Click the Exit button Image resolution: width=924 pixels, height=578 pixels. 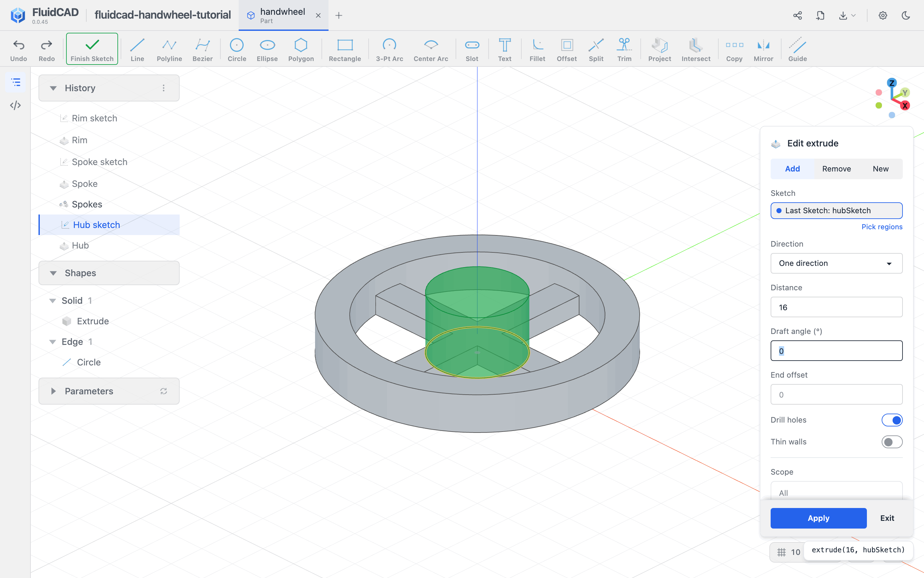887,518
